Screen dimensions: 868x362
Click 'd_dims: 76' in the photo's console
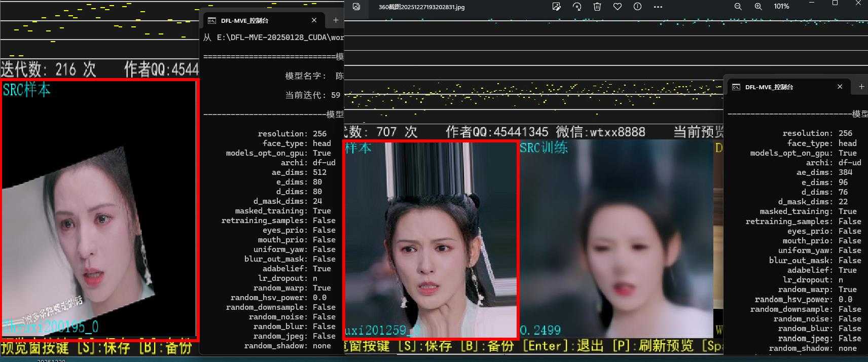click(x=824, y=192)
